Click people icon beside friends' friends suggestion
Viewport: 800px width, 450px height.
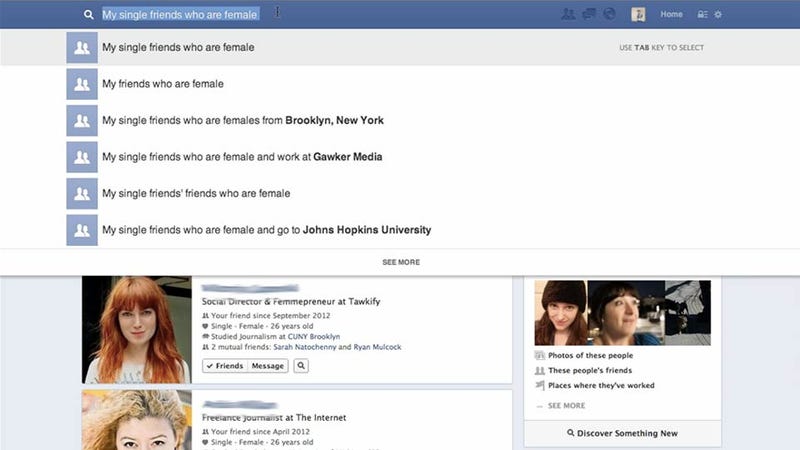(82, 194)
